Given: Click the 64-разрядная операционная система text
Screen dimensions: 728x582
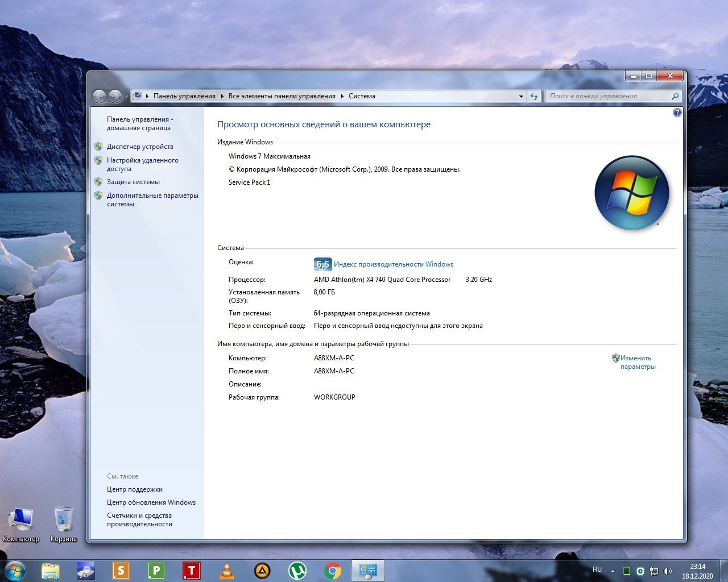Looking at the screenshot, I should 372,313.
